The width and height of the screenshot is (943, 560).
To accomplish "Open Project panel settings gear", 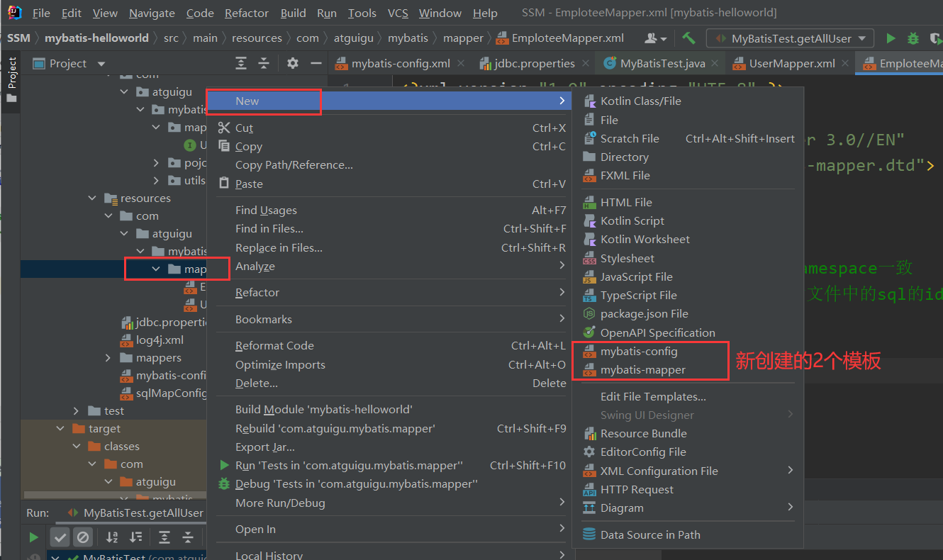I will tap(293, 63).
